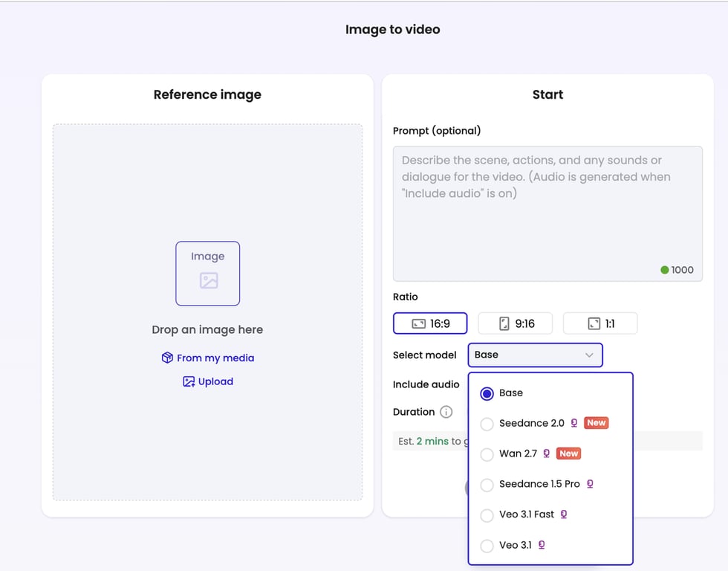Collapse the Select model dropdown
728x571 pixels.
pos(535,355)
